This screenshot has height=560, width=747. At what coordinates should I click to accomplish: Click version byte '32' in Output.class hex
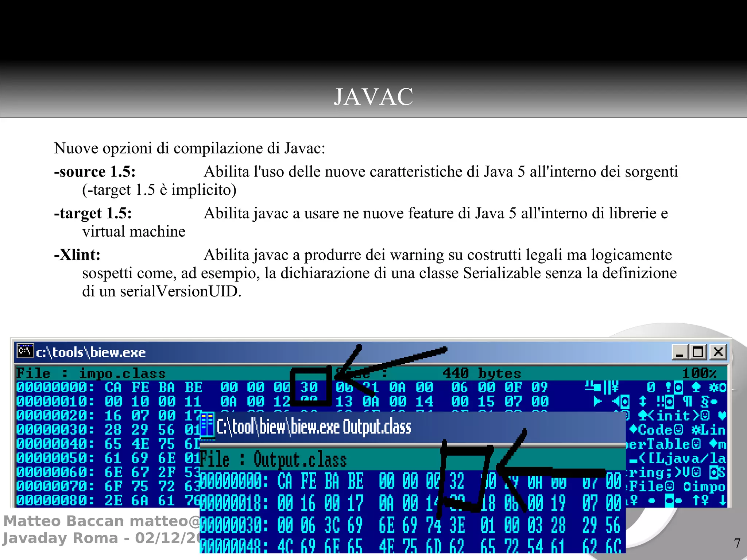point(457,481)
